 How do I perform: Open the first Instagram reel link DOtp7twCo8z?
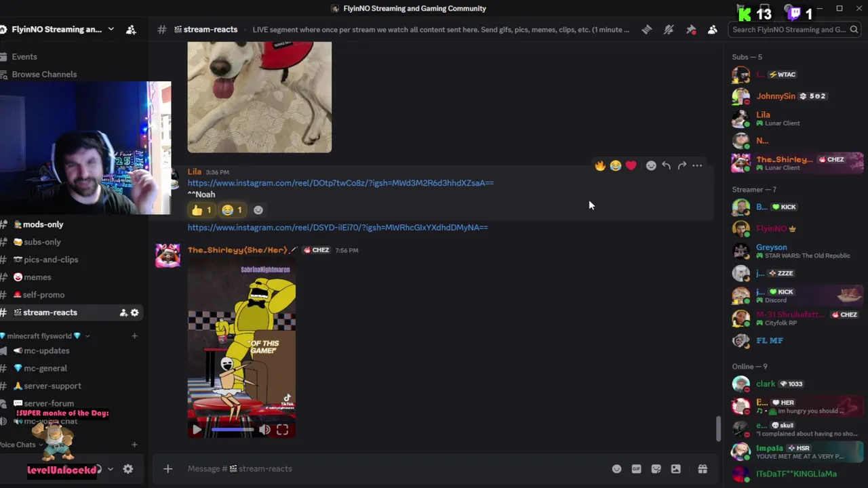pos(340,183)
